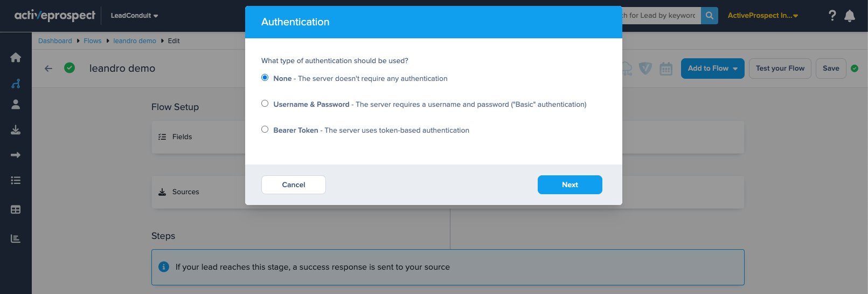The height and width of the screenshot is (294, 868).
Task: Cancel the Authentication dialog
Action: pyautogui.click(x=294, y=184)
